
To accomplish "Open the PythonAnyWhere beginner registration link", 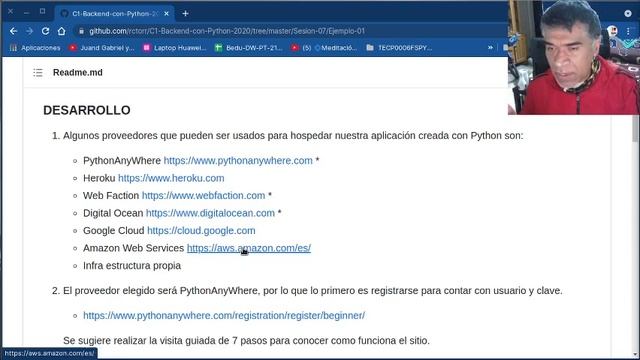I will 224,316.
